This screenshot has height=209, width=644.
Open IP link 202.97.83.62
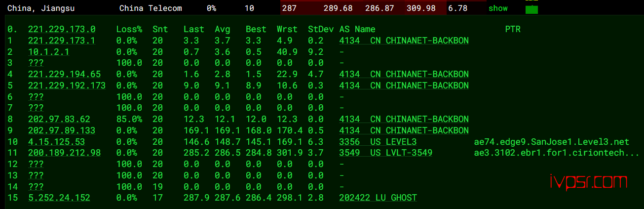click(x=59, y=119)
